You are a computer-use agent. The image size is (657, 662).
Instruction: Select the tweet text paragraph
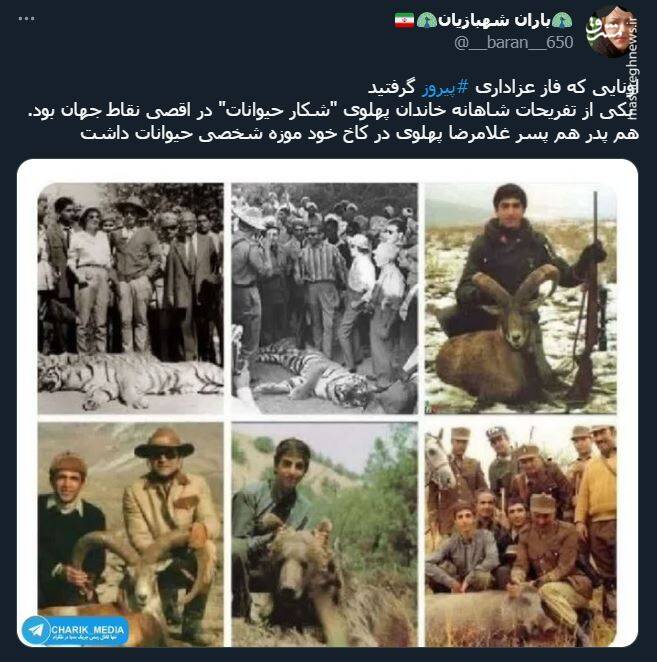pyautogui.click(x=333, y=111)
